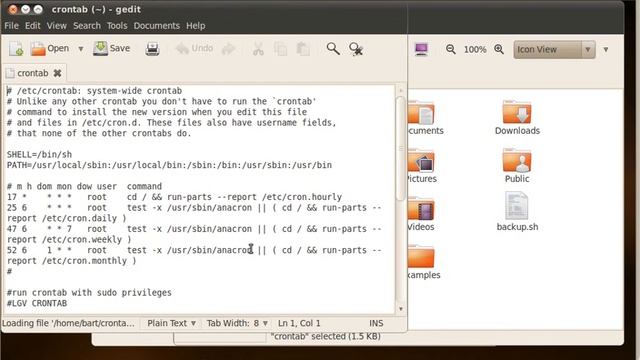Zoom in in the file manager
Image resolution: width=640 pixels, height=360 pixels.
click(499, 49)
